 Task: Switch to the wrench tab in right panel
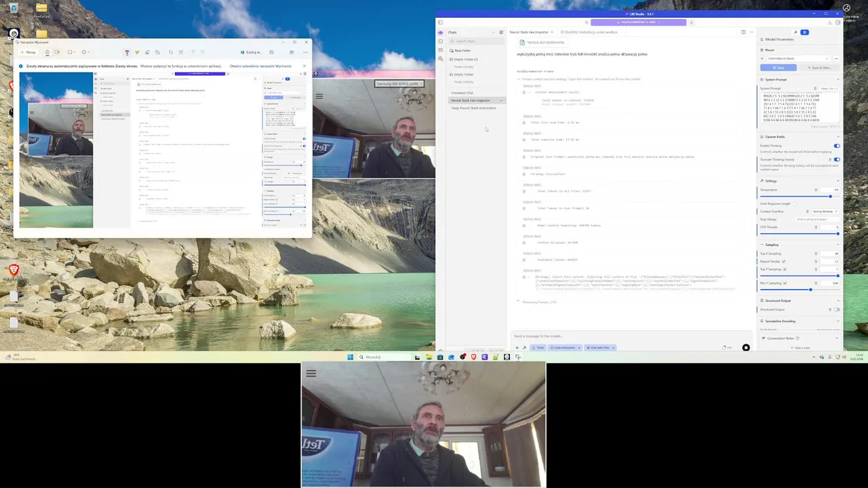click(795, 32)
